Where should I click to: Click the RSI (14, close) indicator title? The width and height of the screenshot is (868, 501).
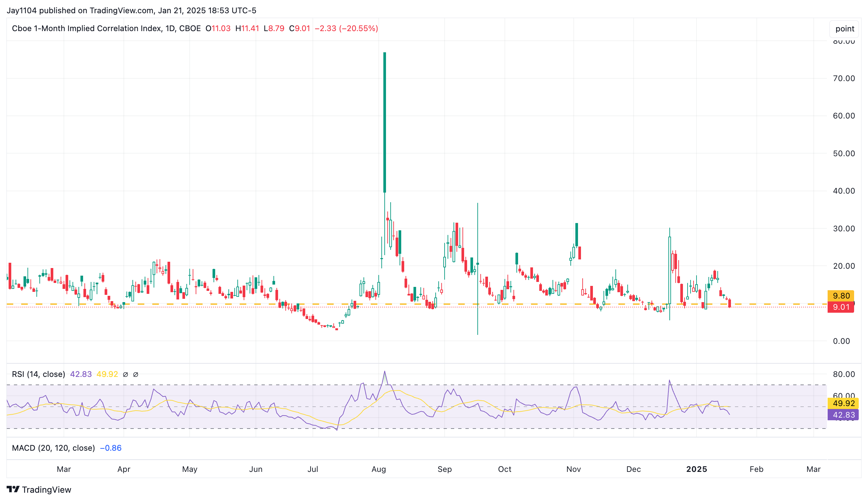(x=38, y=374)
